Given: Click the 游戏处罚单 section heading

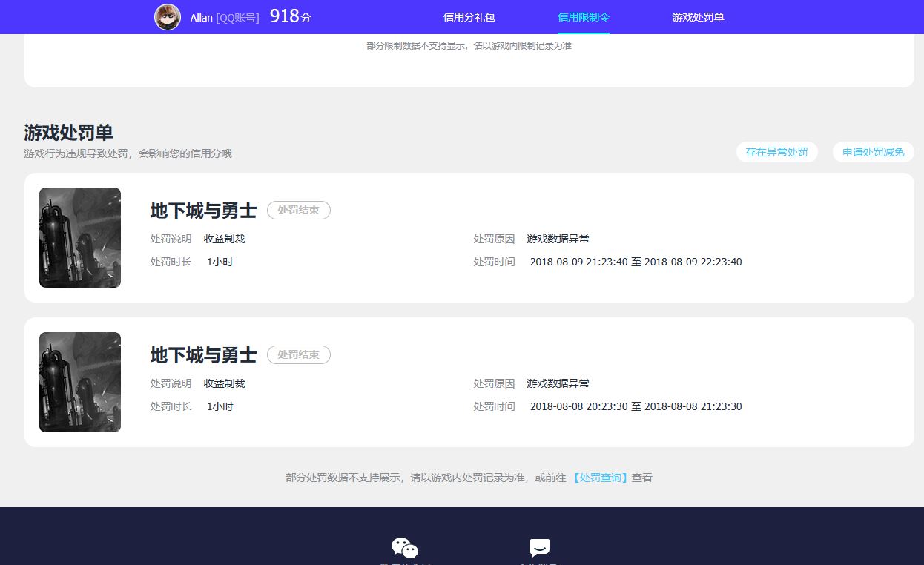Looking at the screenshot, I should click(x=67, y=133).
